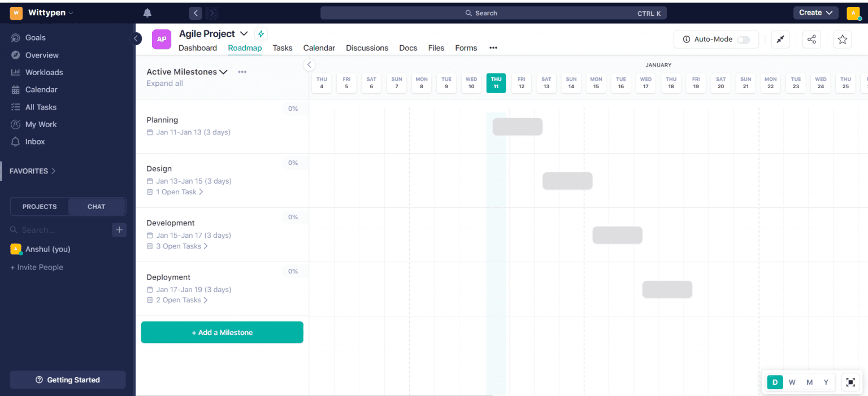Image resolution: width=868 pixels, height=396 pixels.
Task: Switch timeline view to Month
Action: tap(809, 382)
